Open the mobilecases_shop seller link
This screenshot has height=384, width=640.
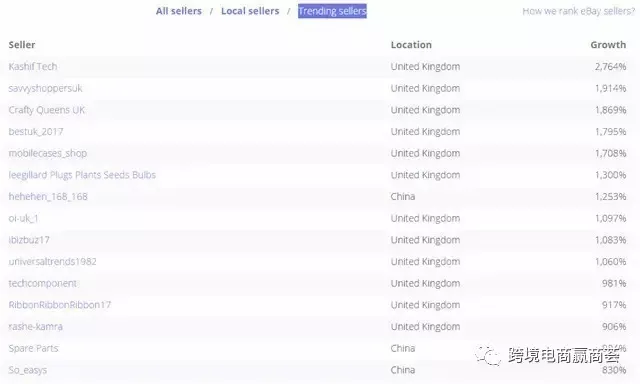pos(48,153)
